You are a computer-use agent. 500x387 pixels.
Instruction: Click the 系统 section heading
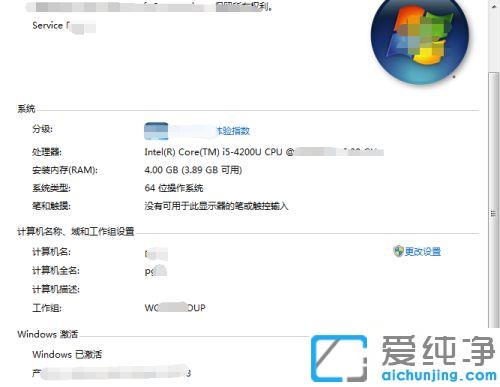[x=26, y=109]
